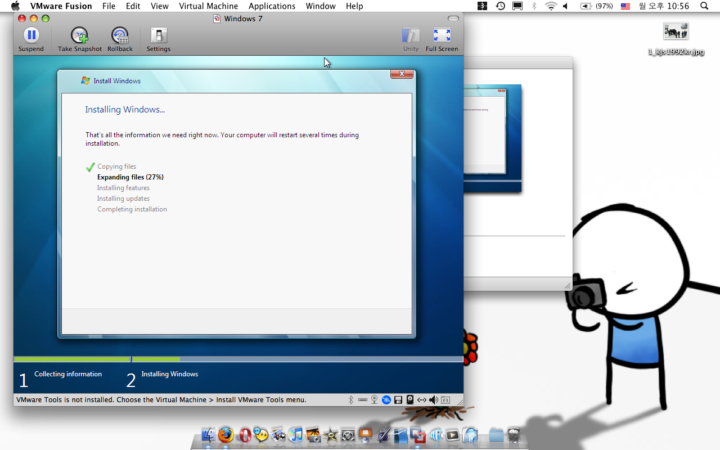This screenshot has height=450, width=720.
Task: Click 'Copying files' completed step
Action: pos(117,166)
